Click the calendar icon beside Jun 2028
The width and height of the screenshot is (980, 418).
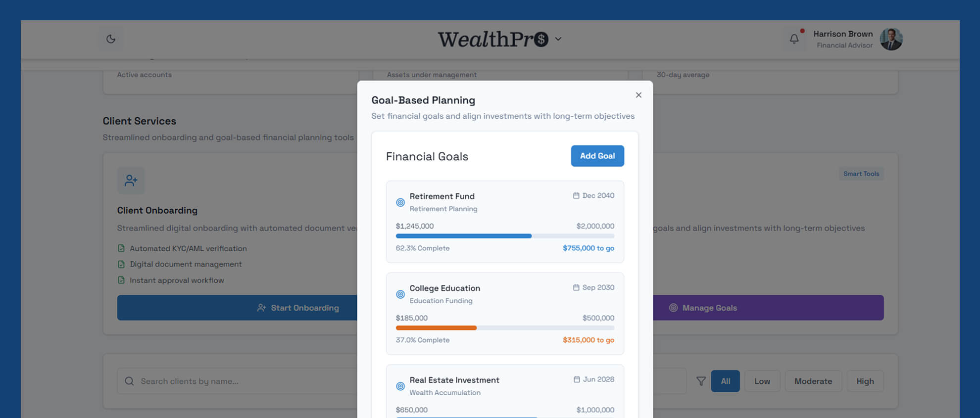(577, 379)
